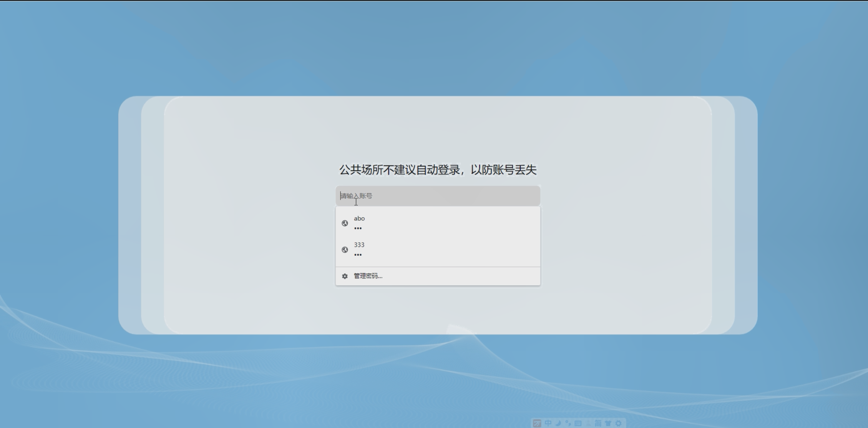The width and height of the screenshot is (868, 428).
Task: Click the user account icon in IME bar
Action: coord(588,423)
